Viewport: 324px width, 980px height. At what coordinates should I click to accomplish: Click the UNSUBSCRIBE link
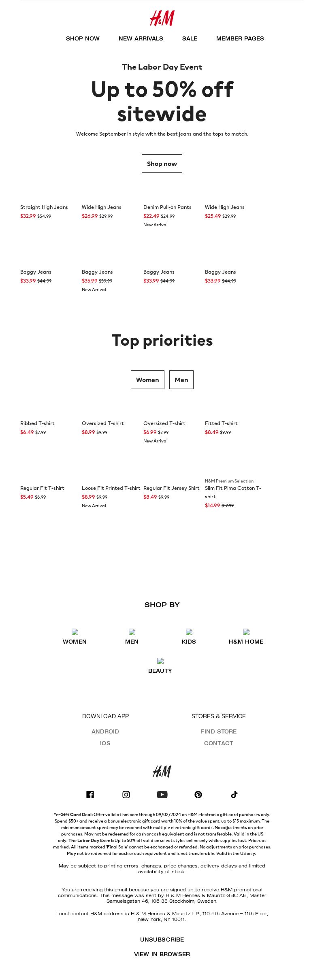click(162, 940)
